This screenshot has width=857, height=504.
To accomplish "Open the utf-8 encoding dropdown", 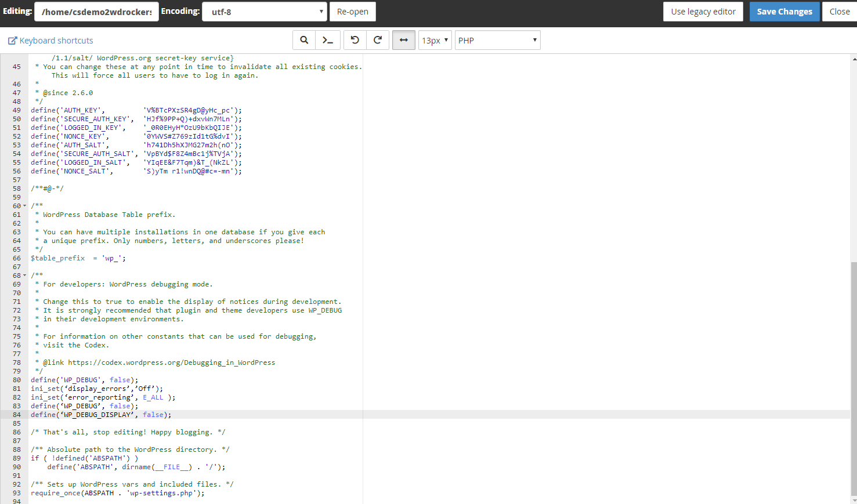I will coord(265,12).
